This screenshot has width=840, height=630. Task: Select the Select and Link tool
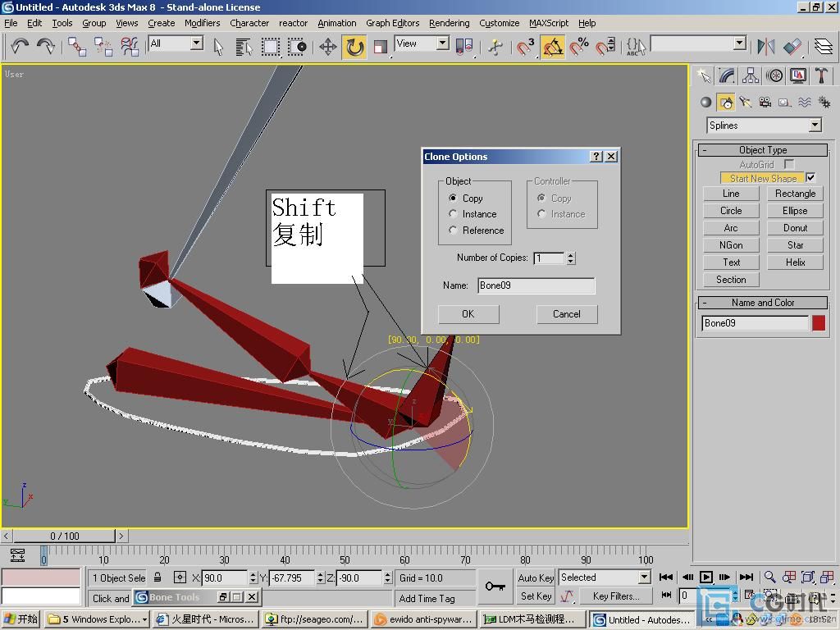[x=77, y=47]
